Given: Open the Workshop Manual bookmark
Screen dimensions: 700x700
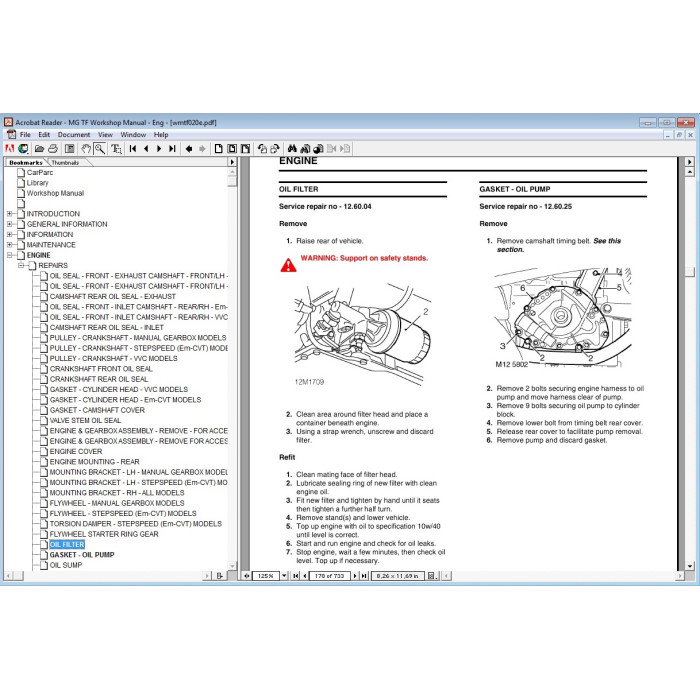Looking at the screenshot, I should 55,193.
